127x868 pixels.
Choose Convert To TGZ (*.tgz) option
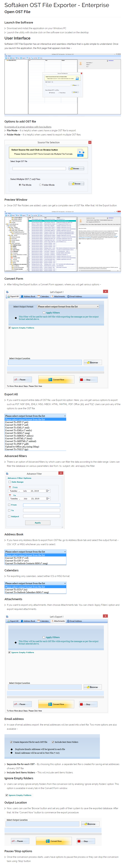click(x=16, y=449)
